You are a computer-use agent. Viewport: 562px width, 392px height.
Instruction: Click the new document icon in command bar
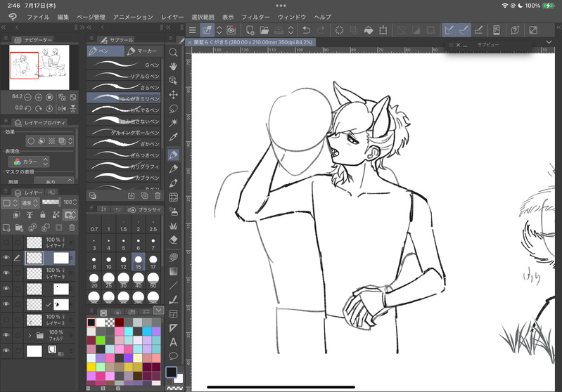coord(250,30)
